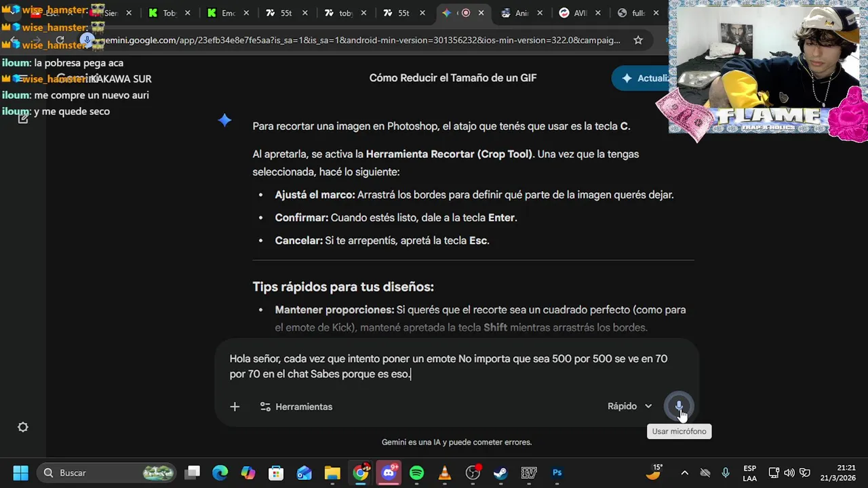Open the plus attachment menu in prompt
Viewport: 868px width, 488px height.
235,407
